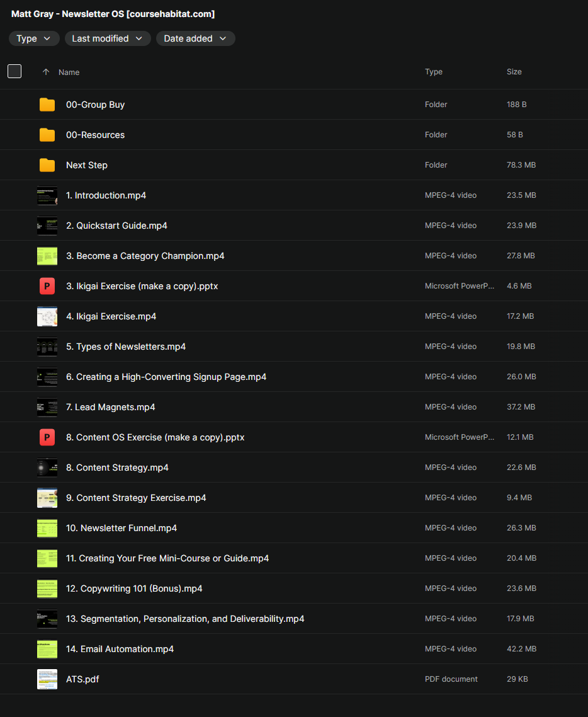Click PowerPoint icon for Content OS Exercise
This screenshot has height=717, width=588.
pos(47,437)
